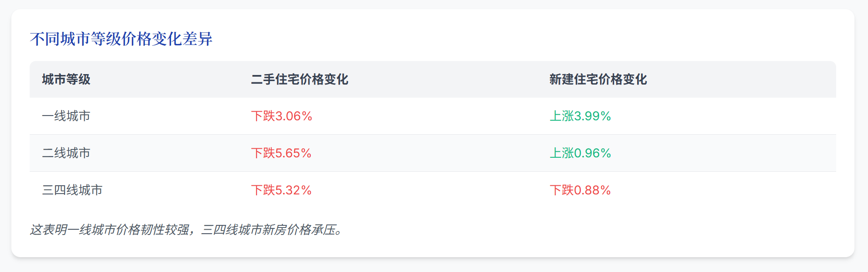
Task: Click the green 上涨3.99% value
Action: [580, 116]
